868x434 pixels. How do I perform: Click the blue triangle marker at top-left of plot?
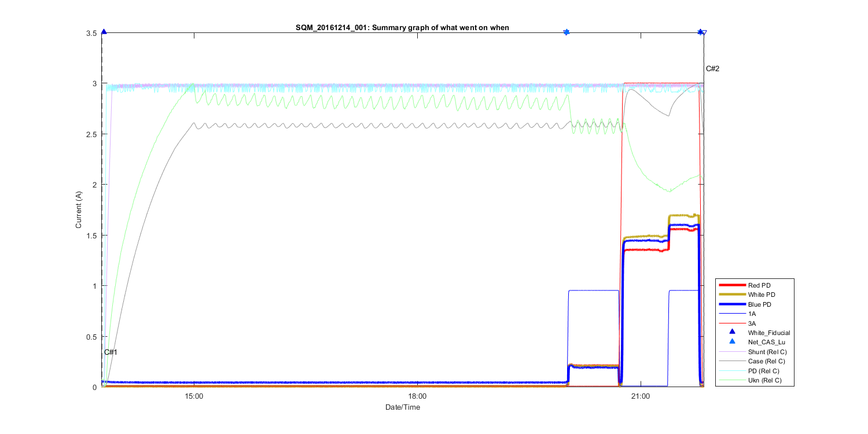coord(104,32)
